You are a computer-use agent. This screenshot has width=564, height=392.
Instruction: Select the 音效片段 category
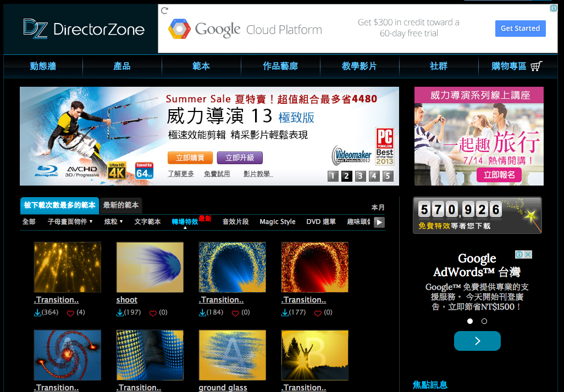point(236,222)
